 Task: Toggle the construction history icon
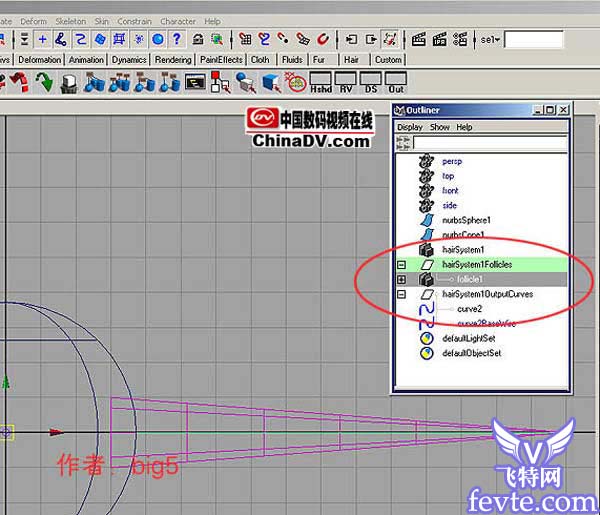(x=390, y=39)
